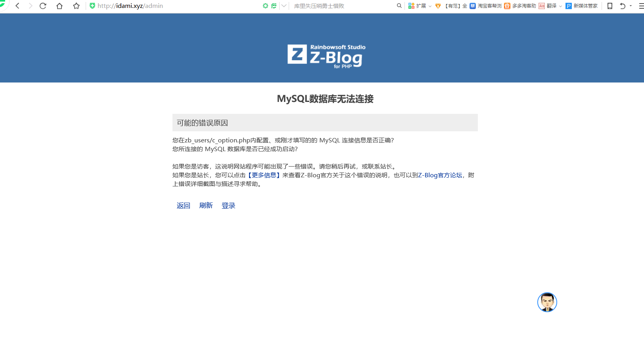Click the green leaf browser mode icon
The height and width of the screenshot is (351, 644).
[x=274, y=6]
